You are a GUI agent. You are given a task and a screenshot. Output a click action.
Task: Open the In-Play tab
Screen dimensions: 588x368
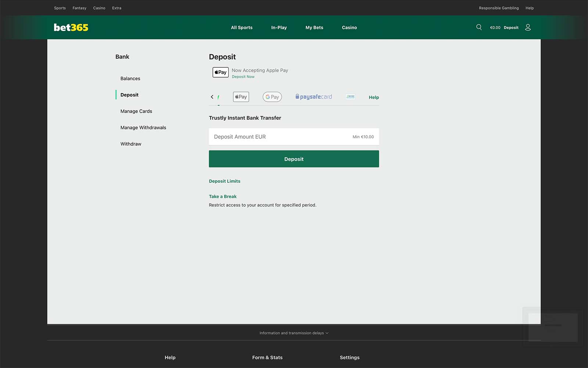click(279, 28)
